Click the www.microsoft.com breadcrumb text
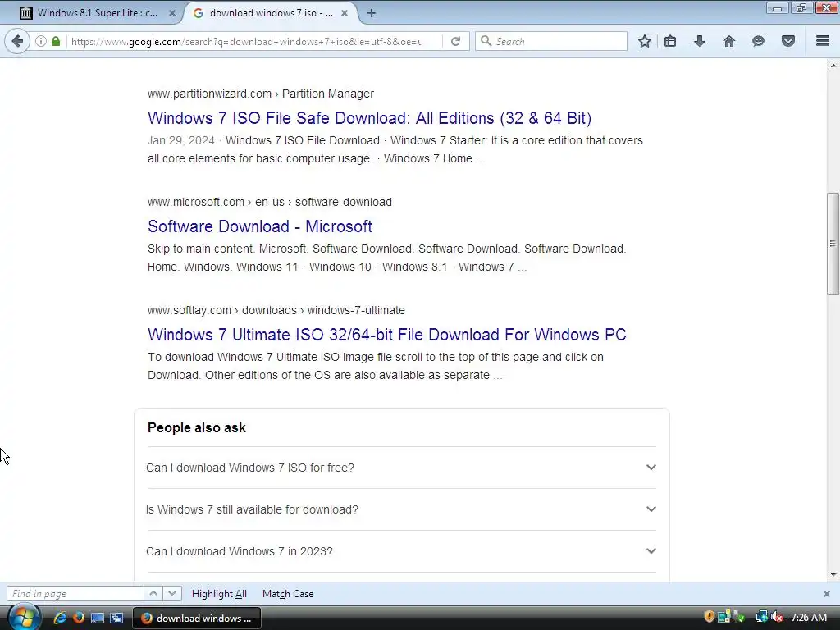The height and width of the screenshot is (630, 840). 195,202
